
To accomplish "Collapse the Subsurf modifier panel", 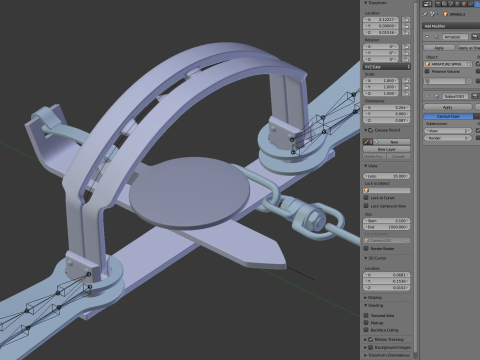I will (x=427, y=96).
